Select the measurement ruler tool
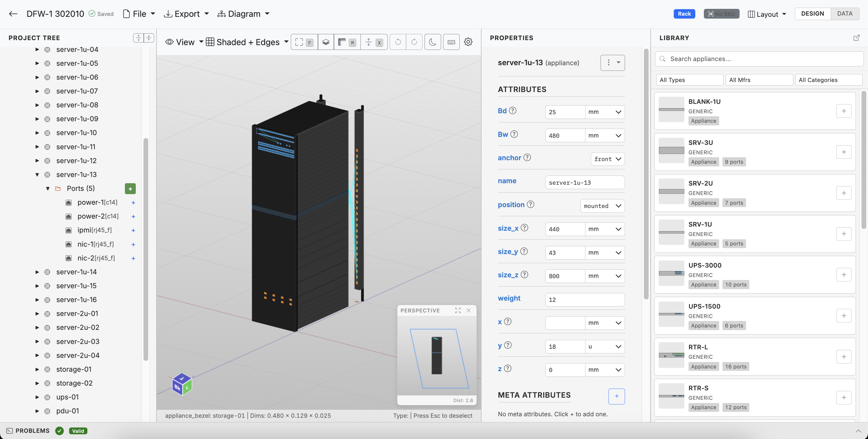Viewport: 868px width, 439px height. pyautogui.click(x=341, y=42)
